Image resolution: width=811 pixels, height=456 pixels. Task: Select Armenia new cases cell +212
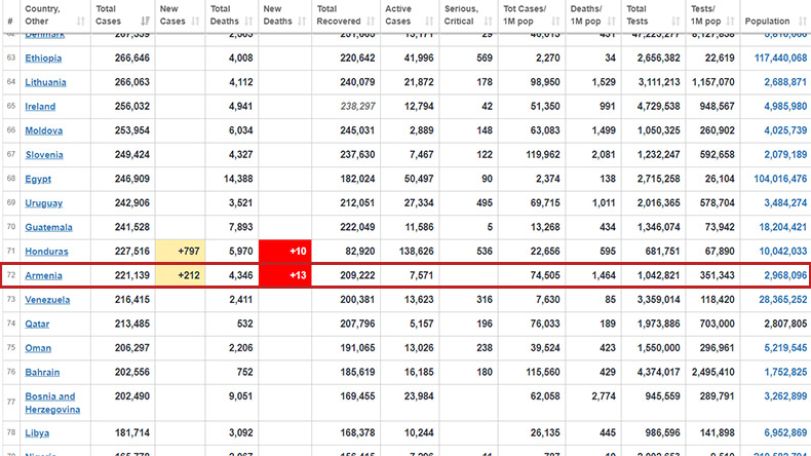[x=180, y=276]
